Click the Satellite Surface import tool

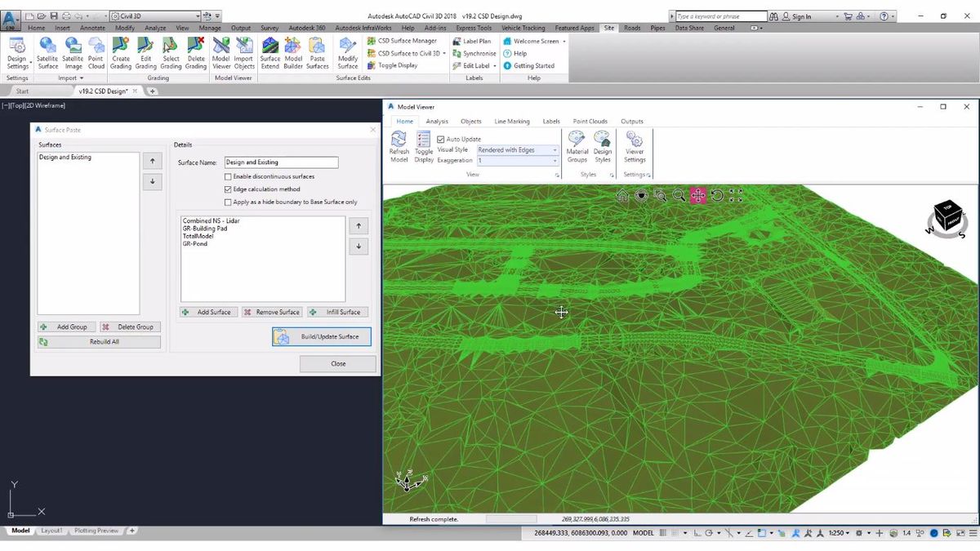tap(47, 53)
